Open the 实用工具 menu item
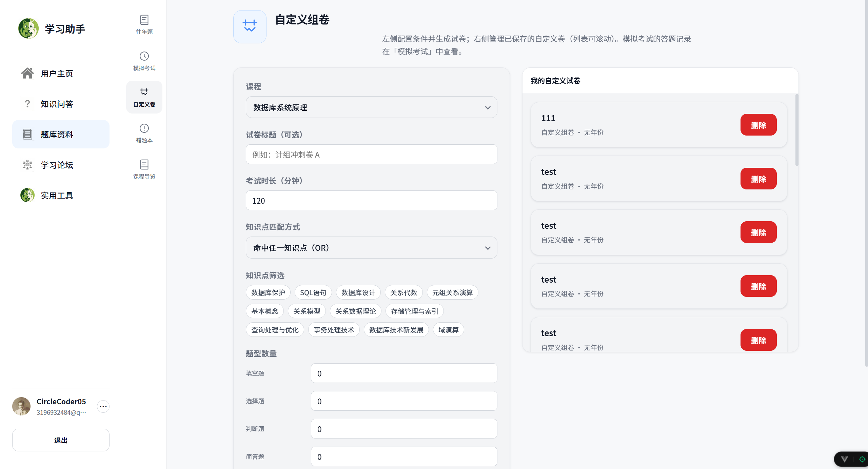This screenshot has width=868, height=469. coord(61,195)
